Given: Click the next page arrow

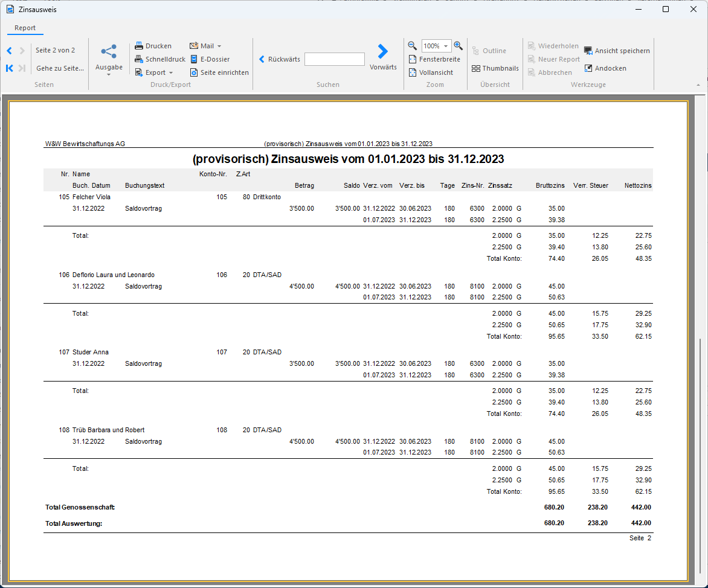Looking at the screenshot, I should tap(22, 51).
